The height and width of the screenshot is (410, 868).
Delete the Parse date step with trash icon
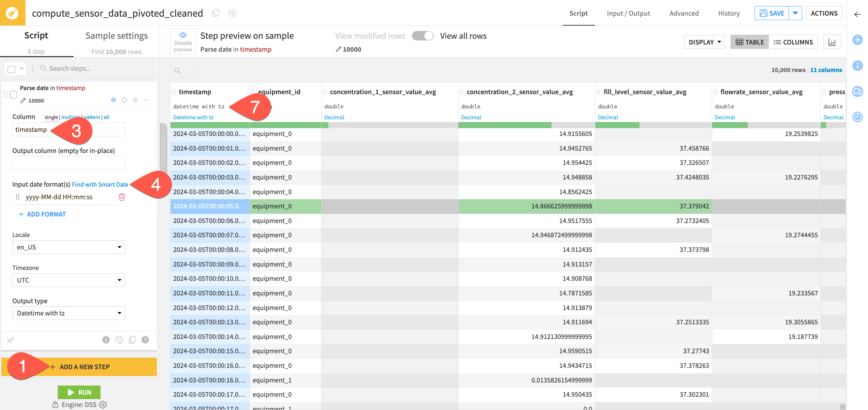pyautogui.click(x=135, y=100)
